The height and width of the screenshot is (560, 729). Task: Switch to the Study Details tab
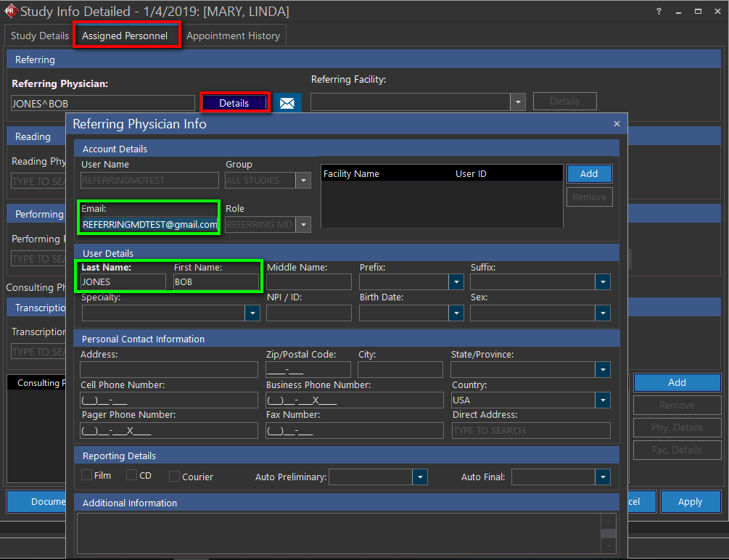coord(40,36)
